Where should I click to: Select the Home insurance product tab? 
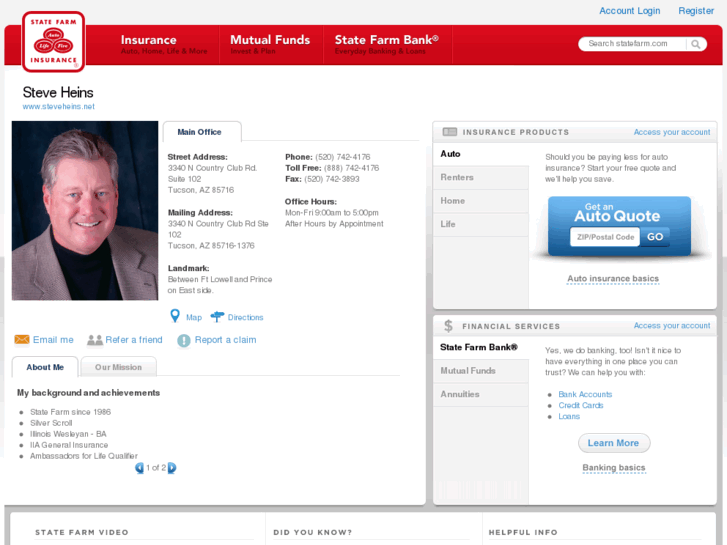pos(481,201)
